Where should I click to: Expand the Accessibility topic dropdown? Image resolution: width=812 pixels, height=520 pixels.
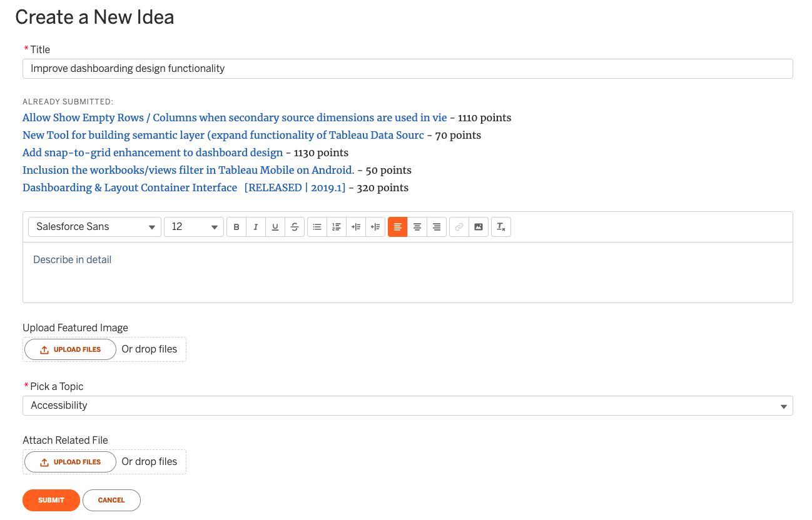tap(407, 406)
